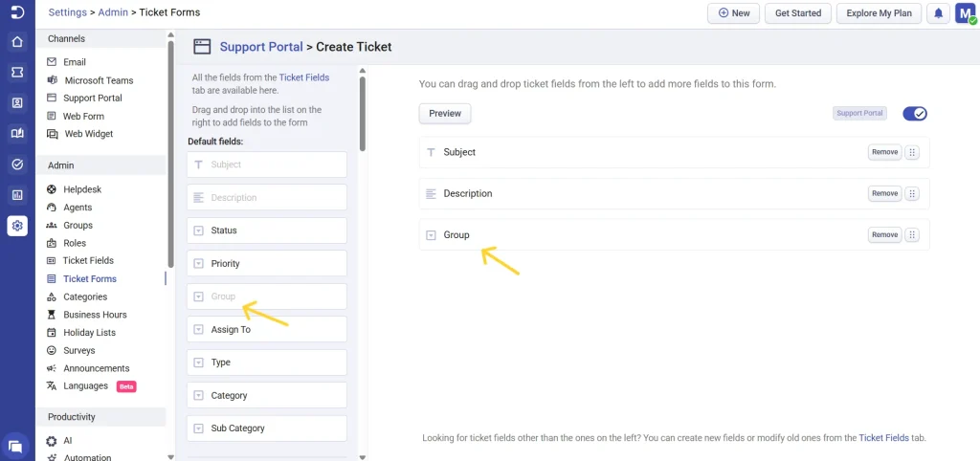This screenshot has width=980, height=461.
Task: Select the Priority dropdown field
Action: click(x=266, y=264)
